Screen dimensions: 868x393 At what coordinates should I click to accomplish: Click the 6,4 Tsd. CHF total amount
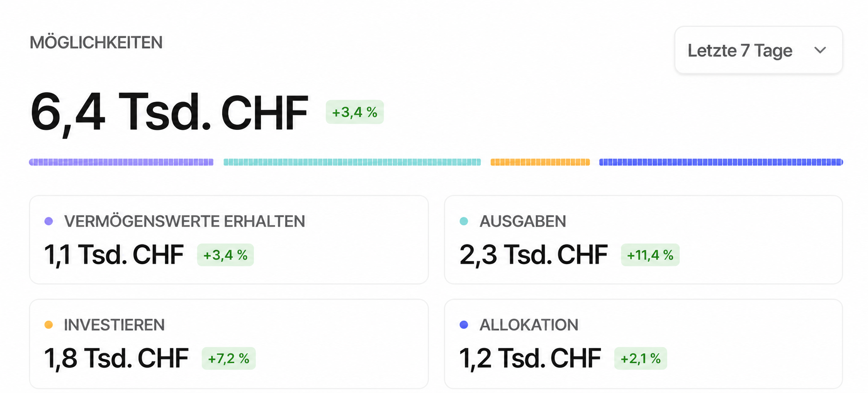pyautogui.click(x=169, y=113)
